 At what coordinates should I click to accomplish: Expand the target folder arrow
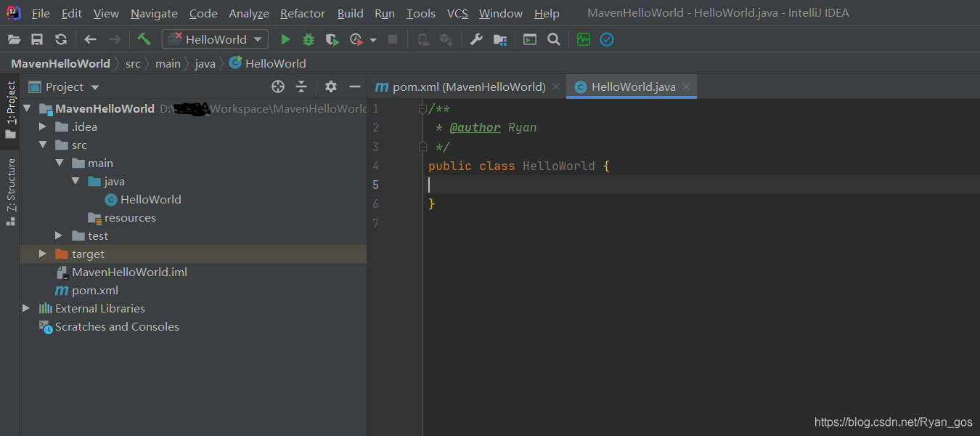43,254
